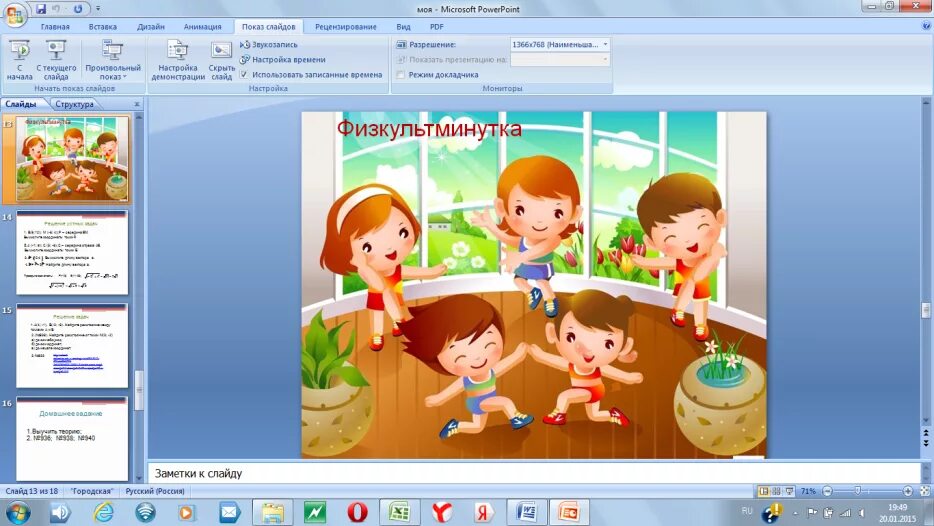Switch to Главная ribbon tab
Image resolution: width=934 pixels, height=526 pixels.
pyautogui.click(x=55, y=27)
